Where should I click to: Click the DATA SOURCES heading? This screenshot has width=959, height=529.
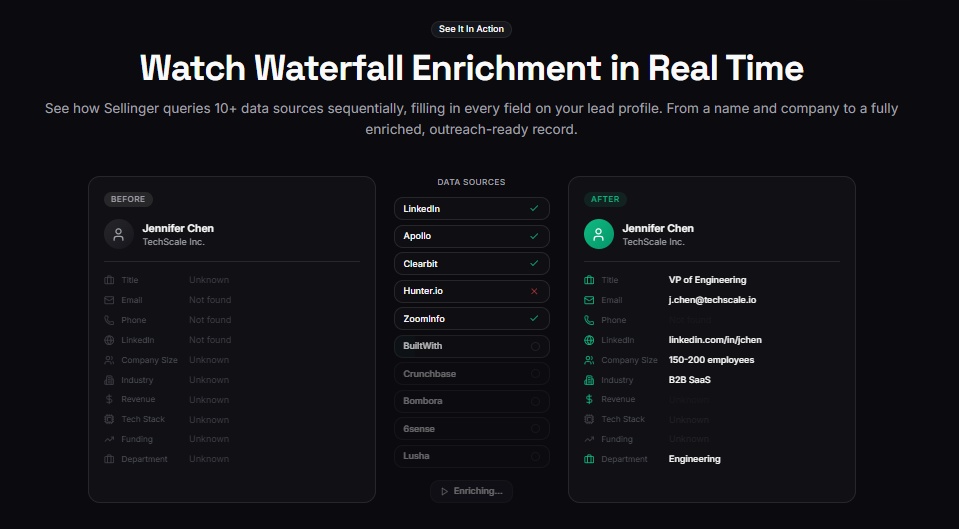(471, 182)
